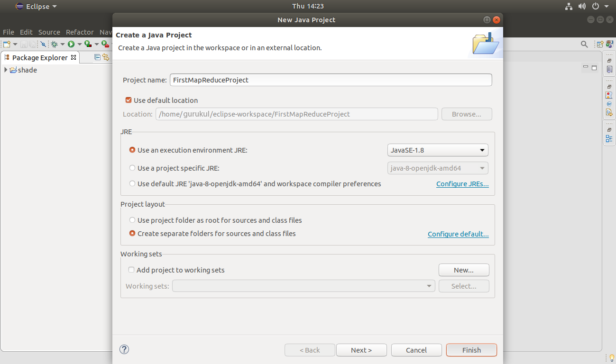The height and width of the screenshot is (364, 616).
Task: Open the Outline view trim icon
Action: pos(609,138)
